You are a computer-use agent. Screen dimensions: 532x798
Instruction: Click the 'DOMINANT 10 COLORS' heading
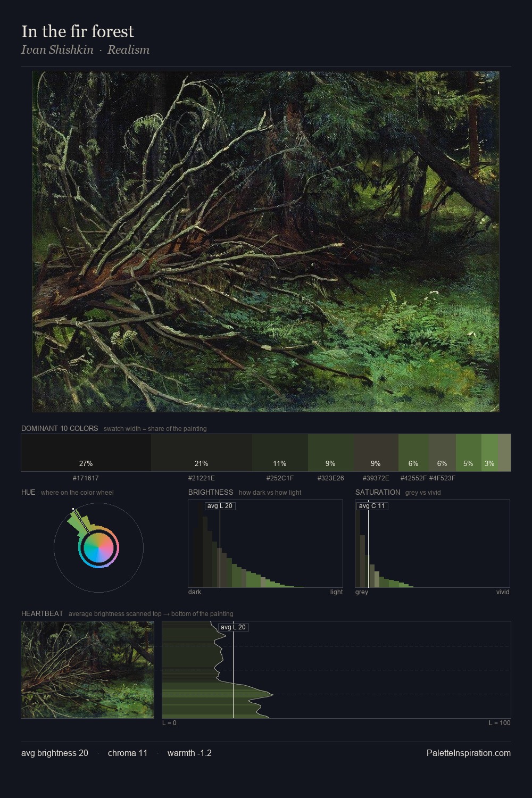[x=60, y=428]
